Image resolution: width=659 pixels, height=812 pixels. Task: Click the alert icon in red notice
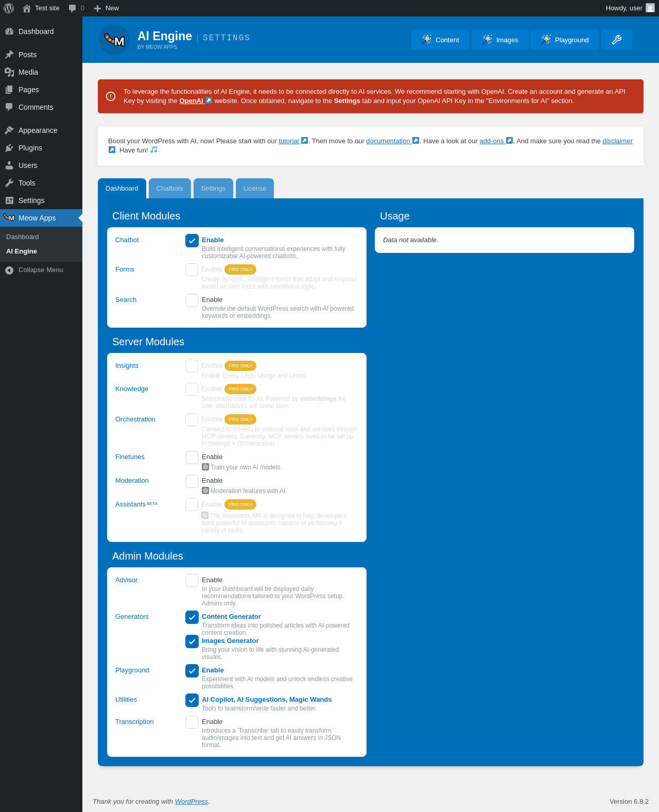111,96
